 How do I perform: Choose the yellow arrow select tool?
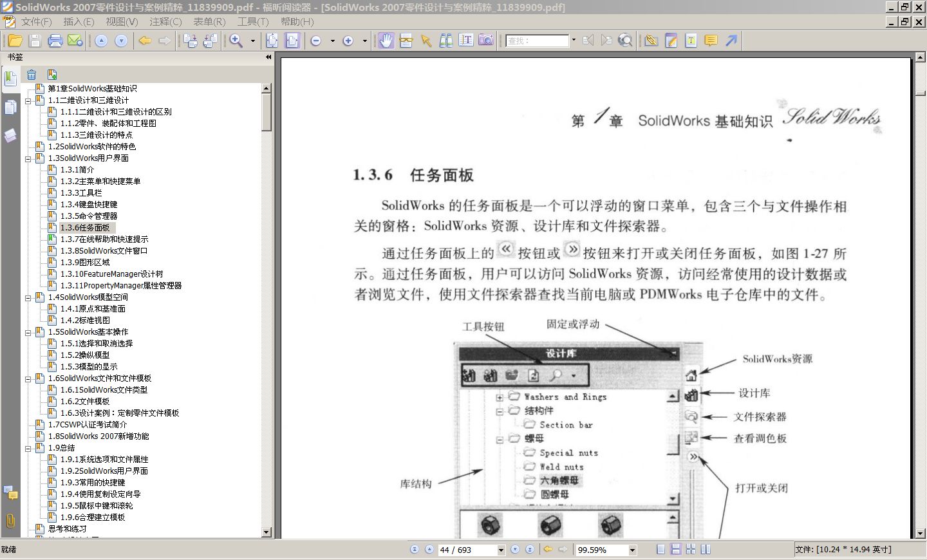426,41
